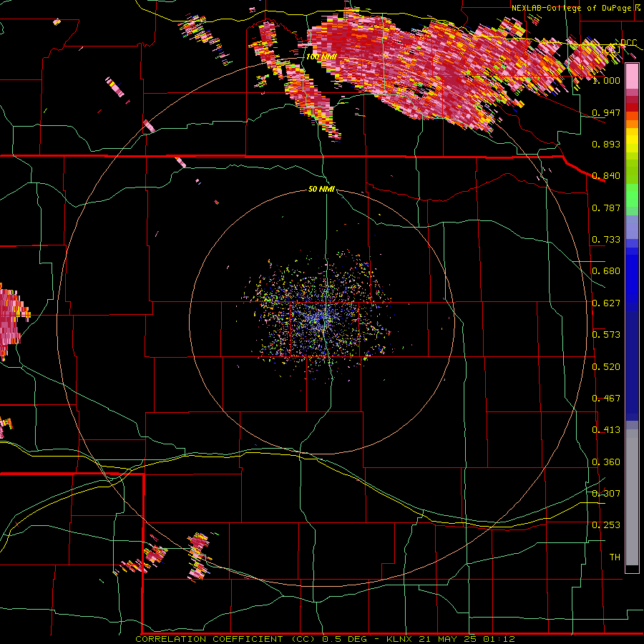Select the 0.360 scale value
Viewport: 644px width, 644px height.
(606, 462)
